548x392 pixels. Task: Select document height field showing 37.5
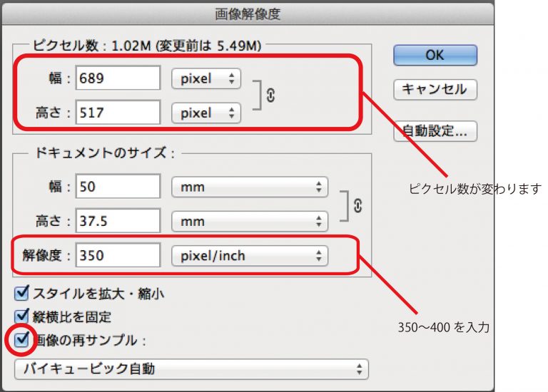[118, 222]
